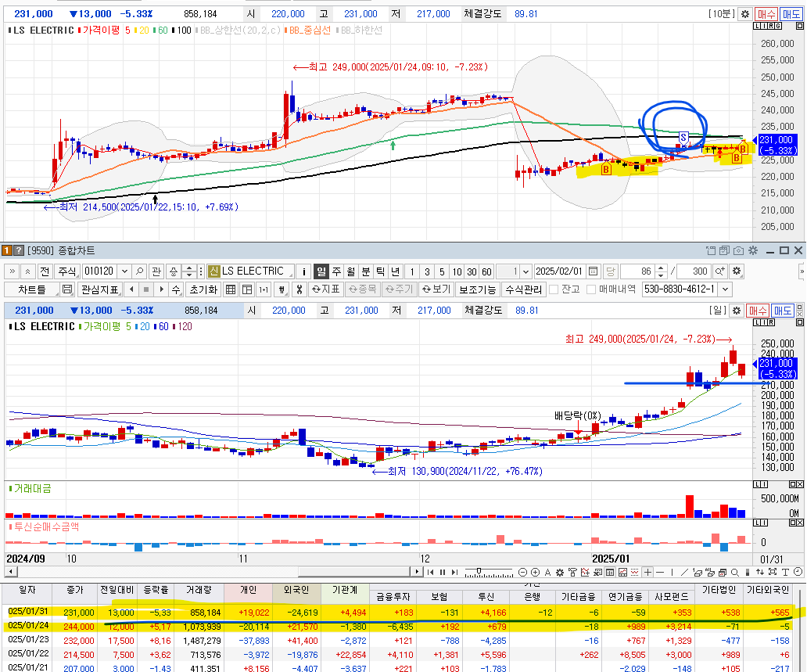Open the 주식 market type dropdown
This screenshot has width=807, height=672.
point(67,271)
